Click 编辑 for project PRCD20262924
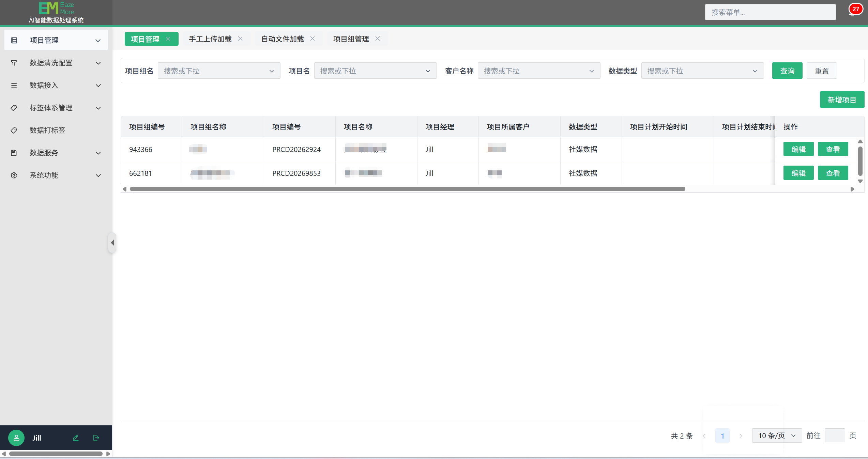The height and width of the screenshot is (459, 868). (798, 149)
